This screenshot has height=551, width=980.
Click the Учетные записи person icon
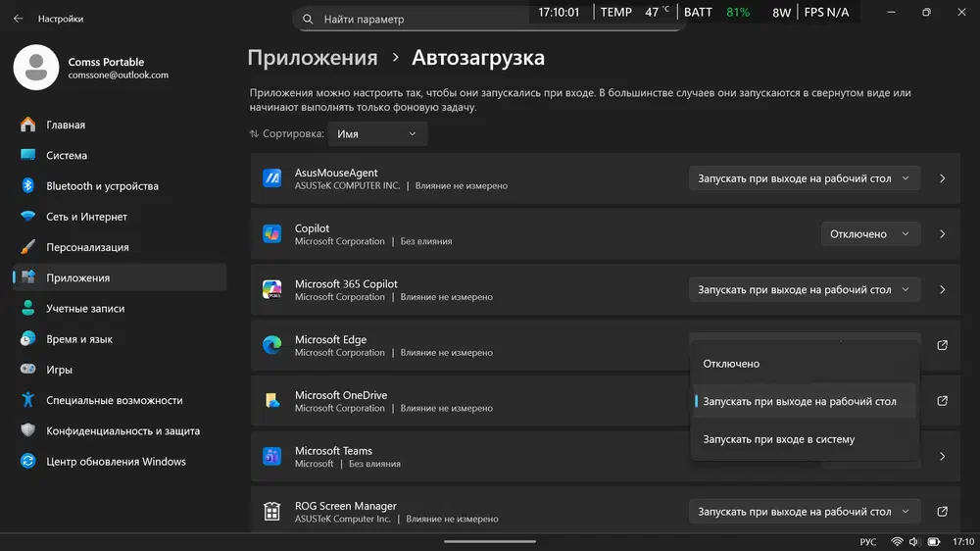coord(27,308)
